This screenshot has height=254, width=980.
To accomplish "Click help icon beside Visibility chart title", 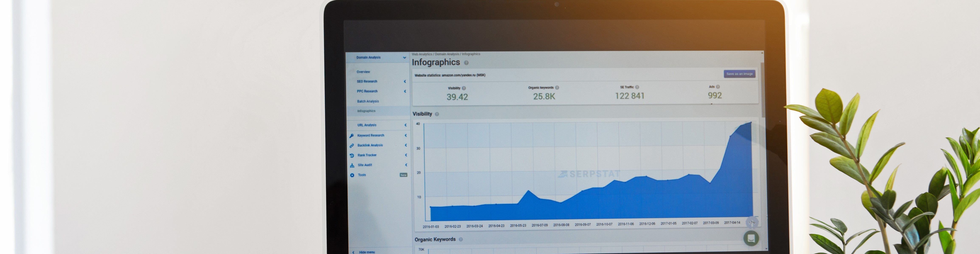I will point(437,114).
